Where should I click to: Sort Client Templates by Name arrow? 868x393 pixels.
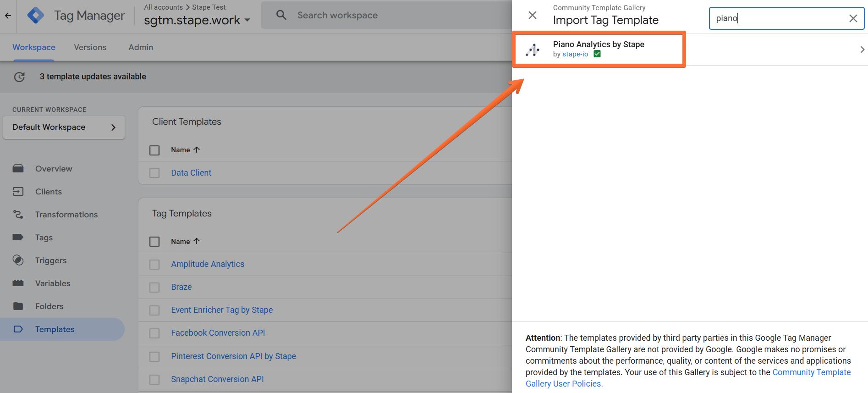(197, 149)
